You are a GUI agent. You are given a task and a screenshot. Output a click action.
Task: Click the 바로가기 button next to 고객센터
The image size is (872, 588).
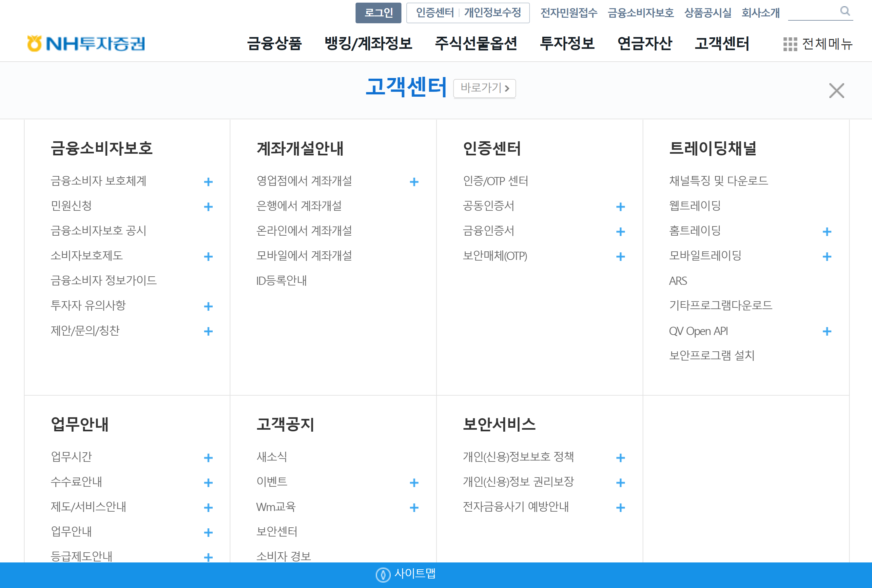(x=484, y=88)
